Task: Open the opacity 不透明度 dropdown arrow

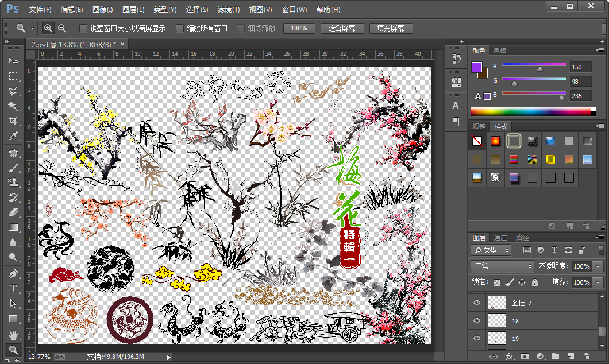Action: pos(599,266)
